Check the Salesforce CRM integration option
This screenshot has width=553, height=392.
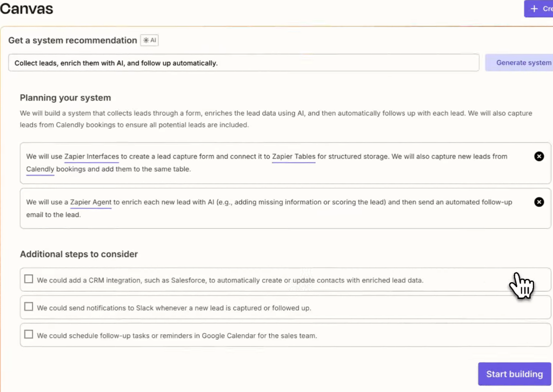pos(29,279)
